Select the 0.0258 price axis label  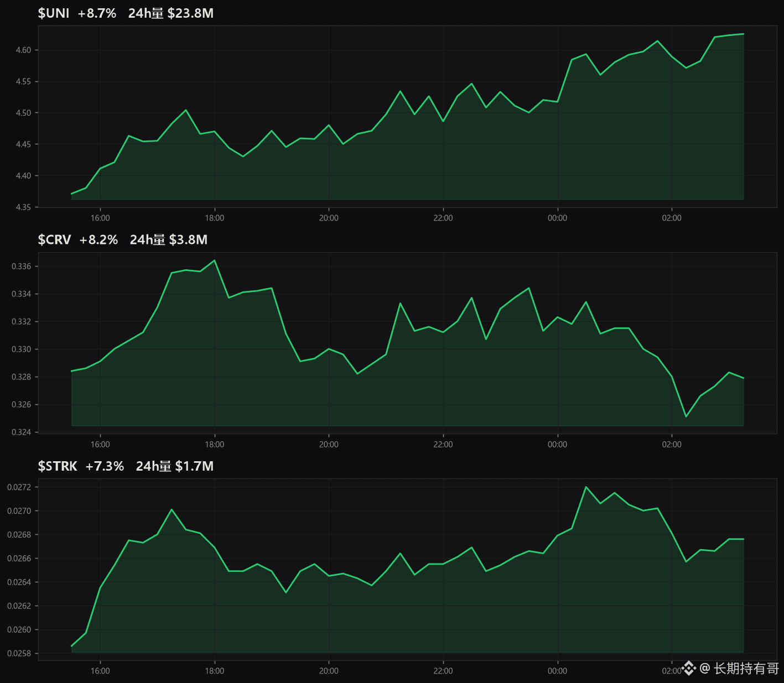click(19, 654)
